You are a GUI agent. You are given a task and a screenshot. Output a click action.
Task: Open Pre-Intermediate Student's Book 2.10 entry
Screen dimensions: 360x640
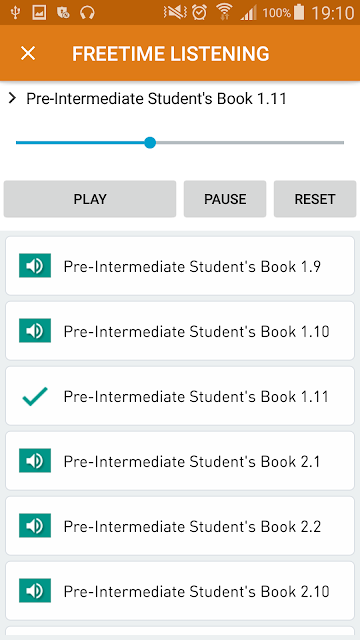[x=180, y=591]
